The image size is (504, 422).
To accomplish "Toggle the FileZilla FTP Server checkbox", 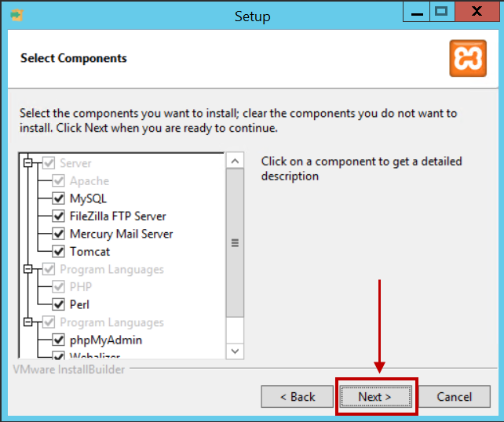I will 58,216.
